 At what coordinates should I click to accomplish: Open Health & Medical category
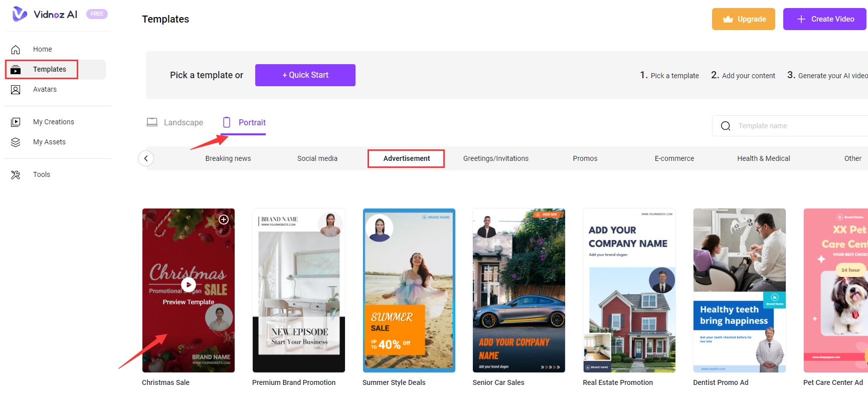(x=763, y=158)
